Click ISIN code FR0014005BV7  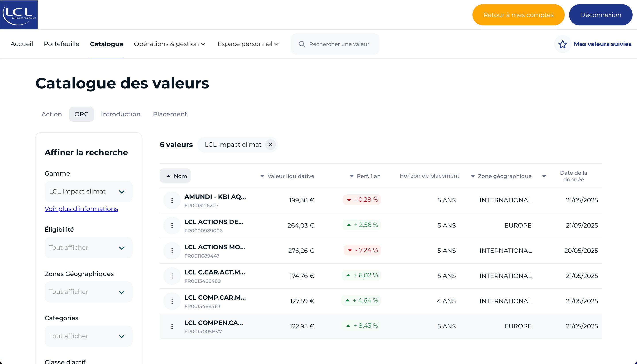tap(203, 332)
